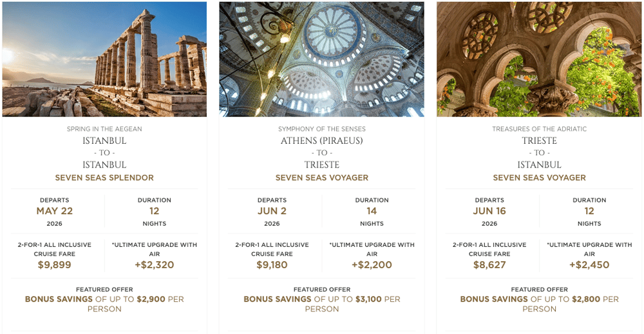The width and height of the screenshot is (644, 334).
Task: Select the Symphony of the Senses title
Action: click(x=321, y=129)
